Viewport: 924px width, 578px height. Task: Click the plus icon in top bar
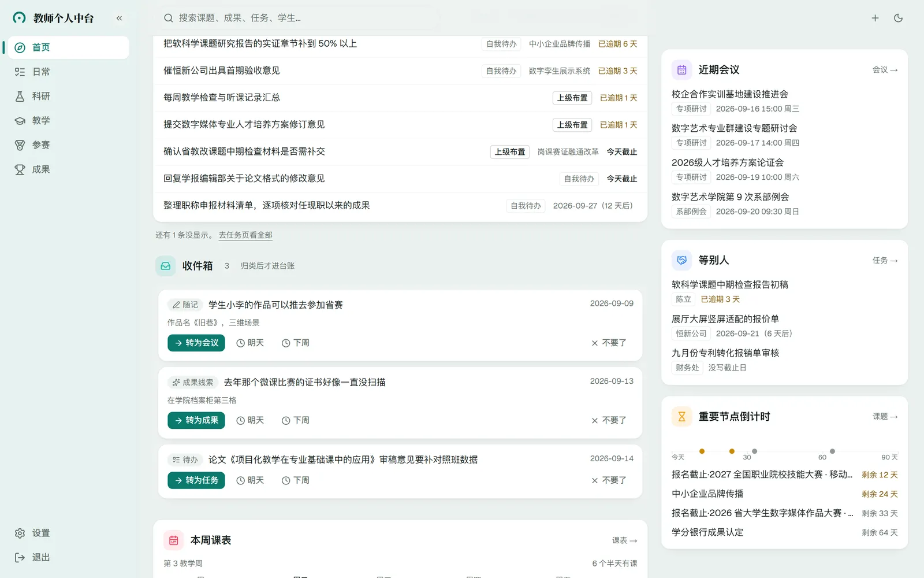[875, 18]
